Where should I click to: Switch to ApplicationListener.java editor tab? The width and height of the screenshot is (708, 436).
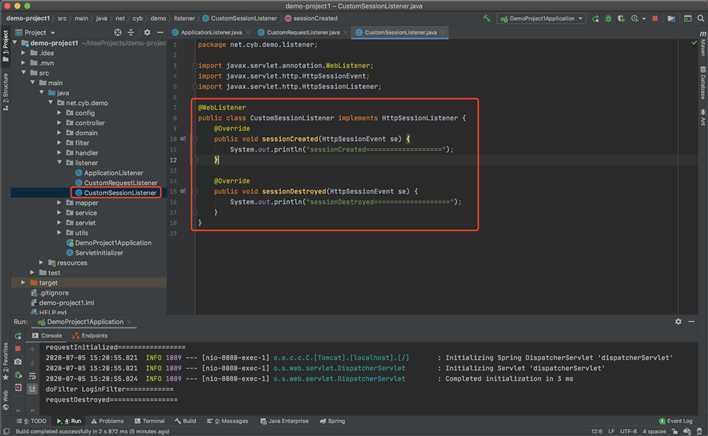[209, 32]
